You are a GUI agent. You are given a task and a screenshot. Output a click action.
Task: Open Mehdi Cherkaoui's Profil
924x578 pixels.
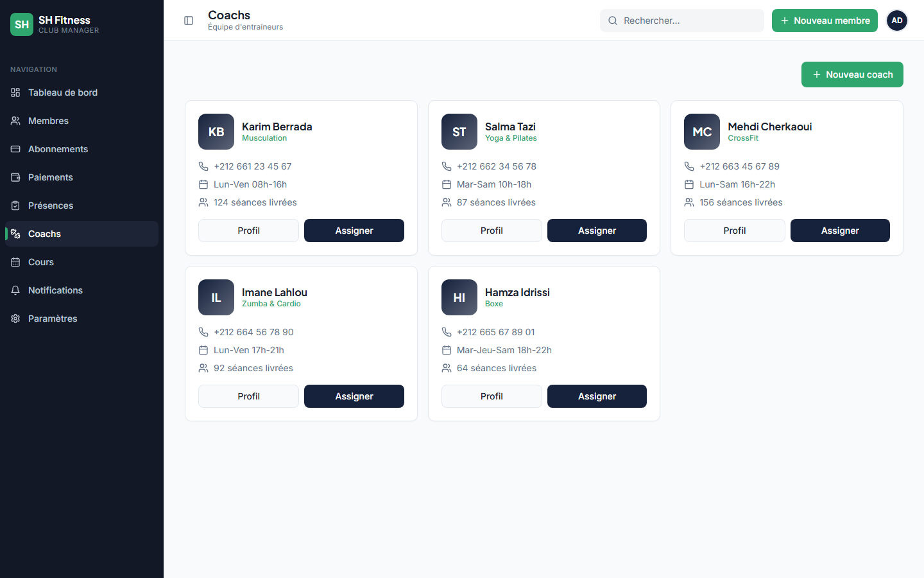[x=735, y=231]
